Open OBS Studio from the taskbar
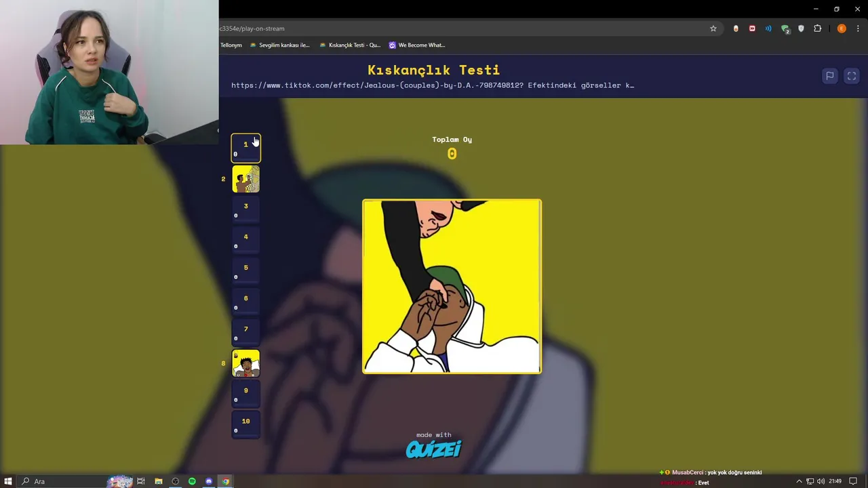Viewport: 868px width, 488px height. pos(175,481)
